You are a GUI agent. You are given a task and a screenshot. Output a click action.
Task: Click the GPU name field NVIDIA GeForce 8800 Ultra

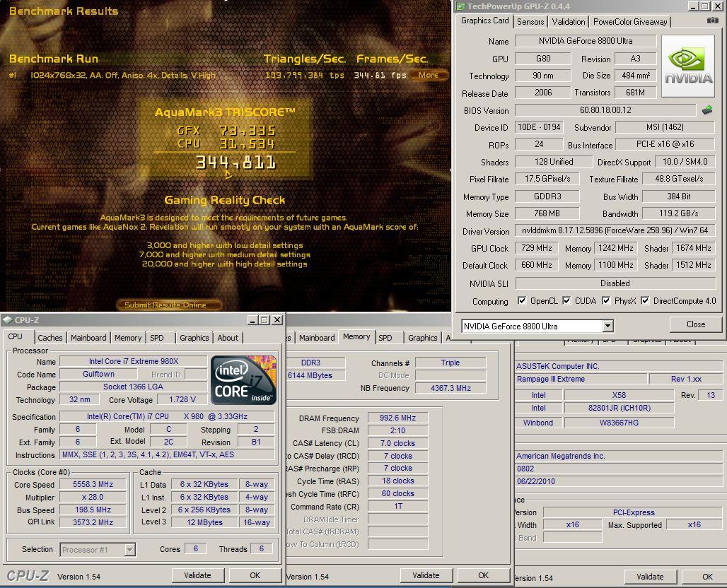pos(586,41)
